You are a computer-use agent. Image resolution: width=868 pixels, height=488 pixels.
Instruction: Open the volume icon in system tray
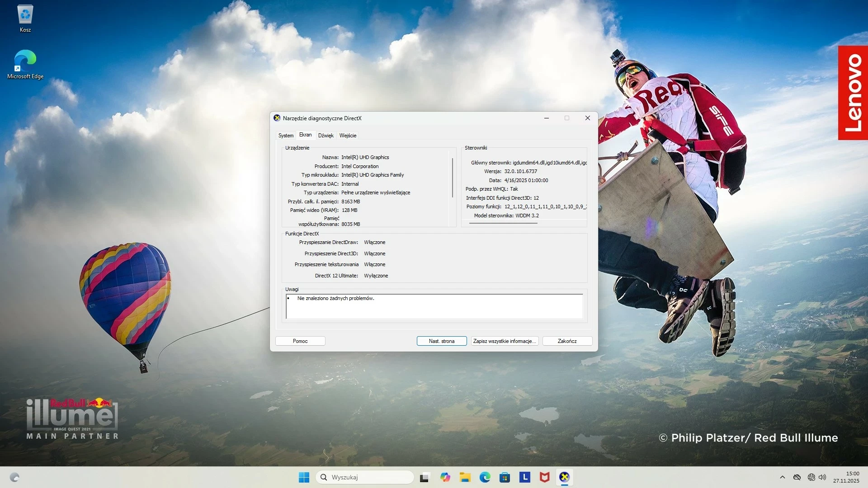(x=822, y=477)
